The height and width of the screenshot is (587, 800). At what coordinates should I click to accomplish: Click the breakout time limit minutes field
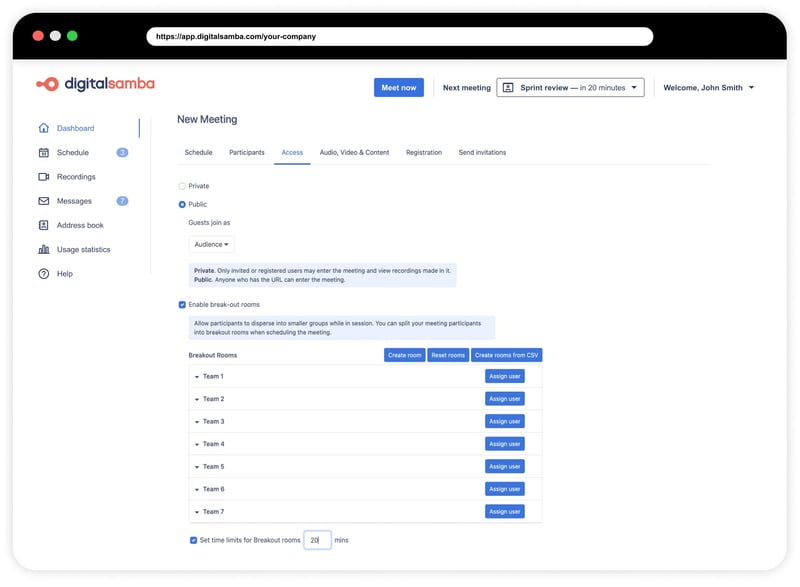[x=317, y=540]
